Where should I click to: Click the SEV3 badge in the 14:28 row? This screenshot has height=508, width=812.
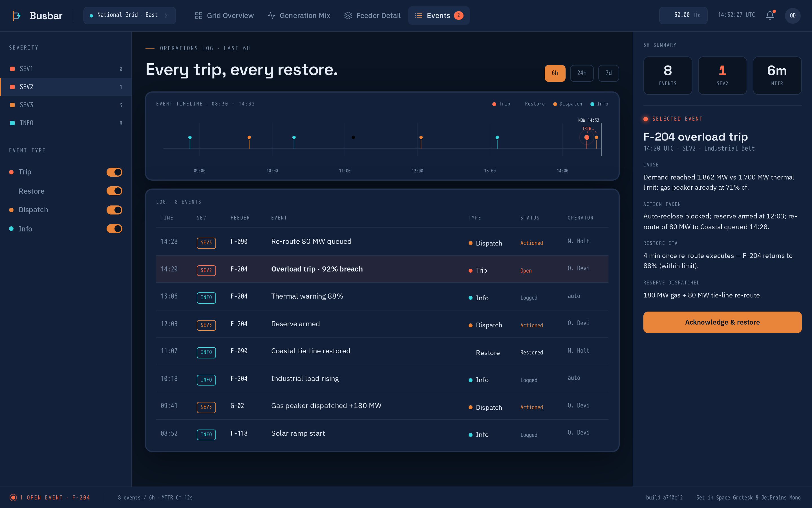coord(206,243)
